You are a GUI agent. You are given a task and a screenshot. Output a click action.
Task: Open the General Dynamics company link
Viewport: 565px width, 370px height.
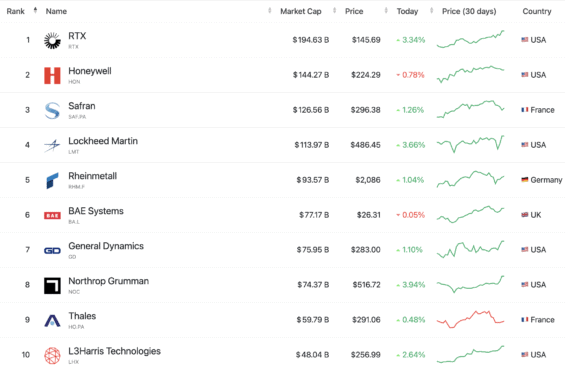(106, 246)
